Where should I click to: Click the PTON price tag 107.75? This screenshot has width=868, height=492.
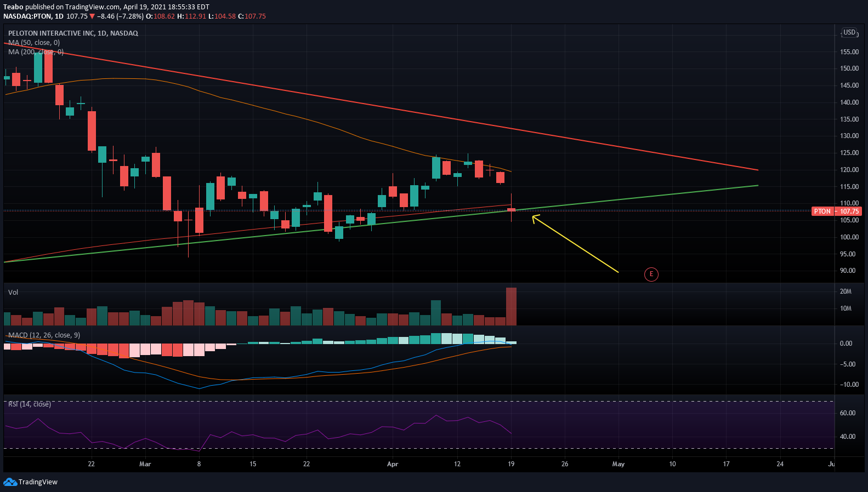836,211
